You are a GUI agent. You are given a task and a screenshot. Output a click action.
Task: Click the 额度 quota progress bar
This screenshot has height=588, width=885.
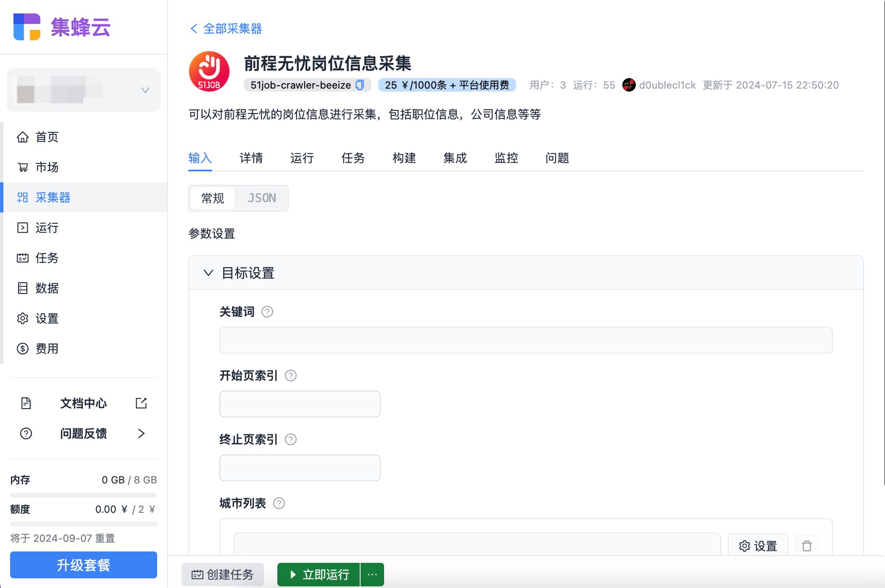pos(84,524)
